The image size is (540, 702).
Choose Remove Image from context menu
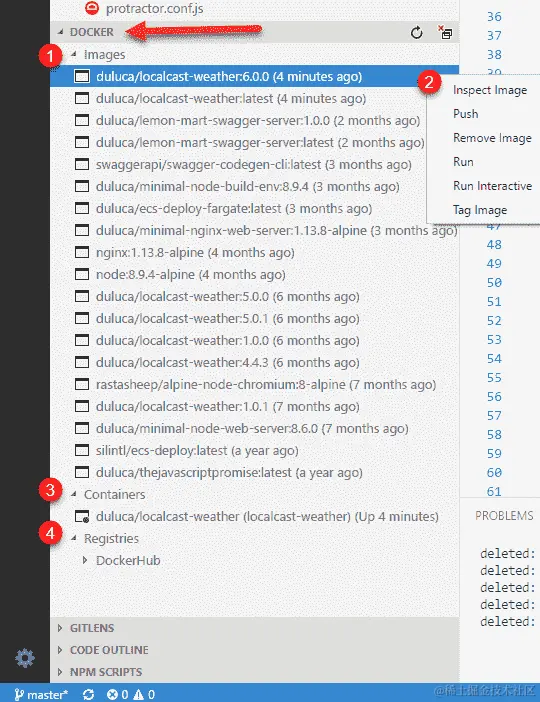click(492, 138)
